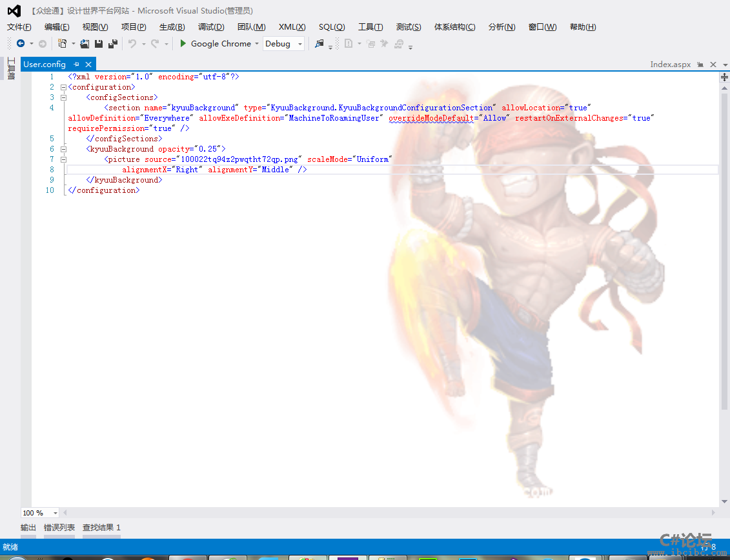Open the Debug configuration combo box
The width and height of the screenshot is (730, 560).
(283, 44)
